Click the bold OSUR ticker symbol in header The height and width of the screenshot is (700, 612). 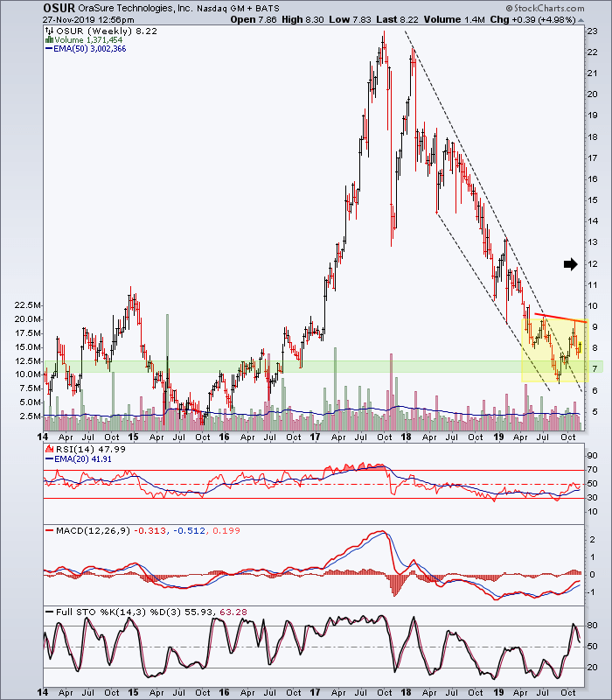point(59,8)
